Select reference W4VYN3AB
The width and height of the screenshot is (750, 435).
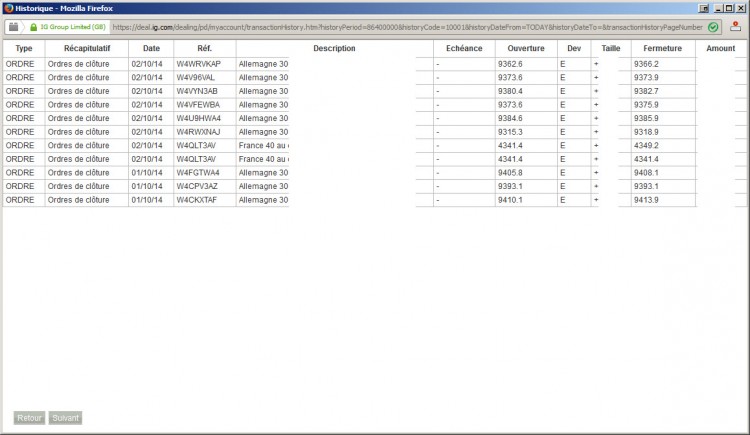(x=197, y=91)
